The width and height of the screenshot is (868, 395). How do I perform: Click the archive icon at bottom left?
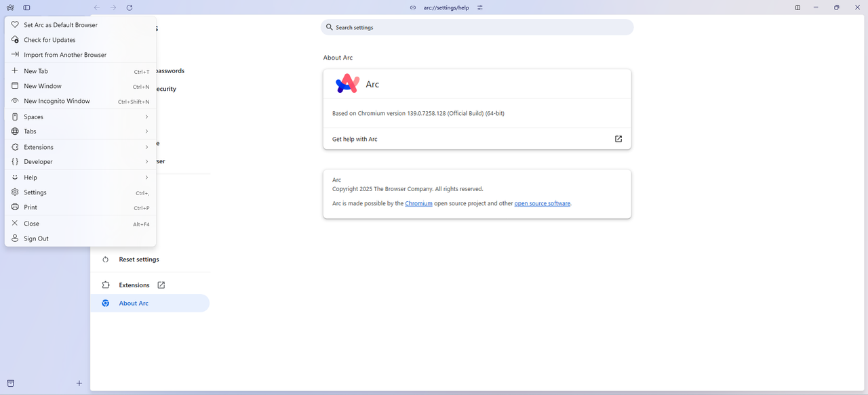(x=10, y=383)
